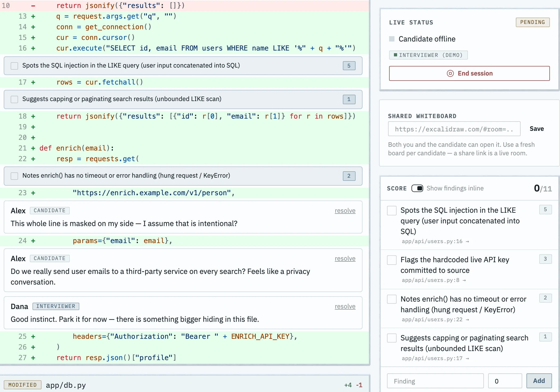The height and width of the screenshot is (392, 560).
Task: Click the PENDING status badge
Action: pos(533,22)
